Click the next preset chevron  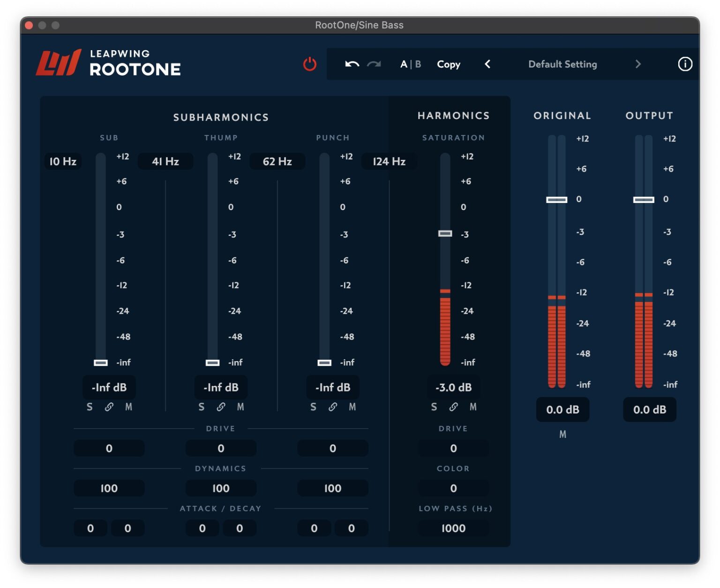click(x=637, y=64)
